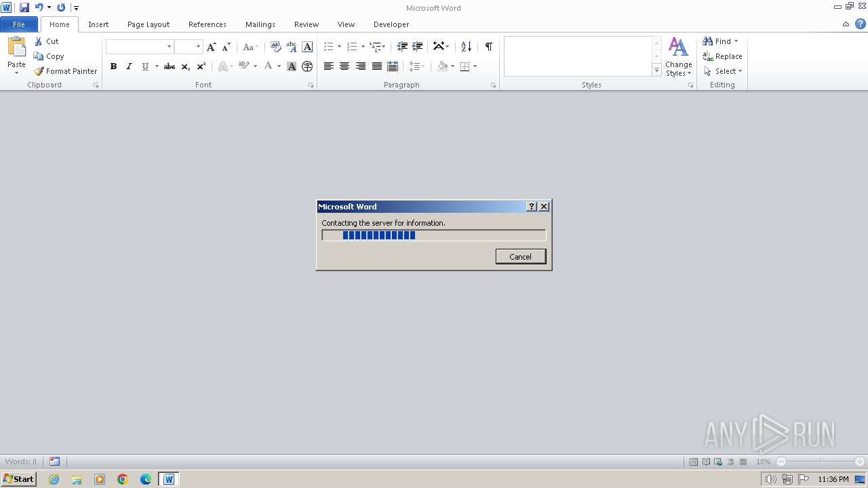
Task: Cancel the server contact dialog
Action: 521,256
